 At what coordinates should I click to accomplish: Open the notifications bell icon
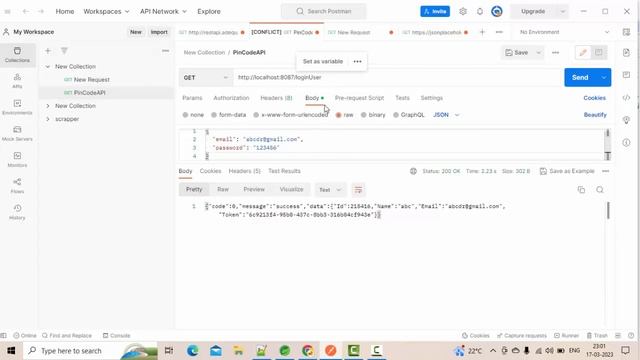(480, 11)
